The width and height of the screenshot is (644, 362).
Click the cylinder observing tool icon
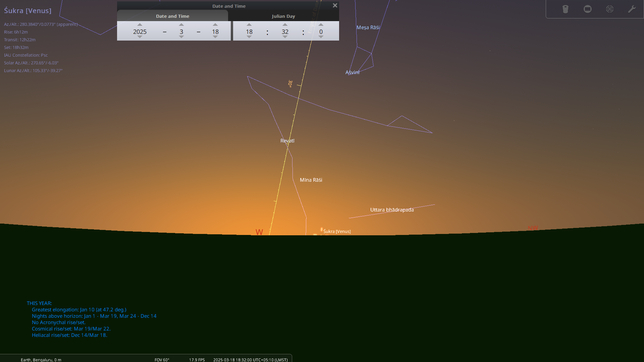click(566, 9)
